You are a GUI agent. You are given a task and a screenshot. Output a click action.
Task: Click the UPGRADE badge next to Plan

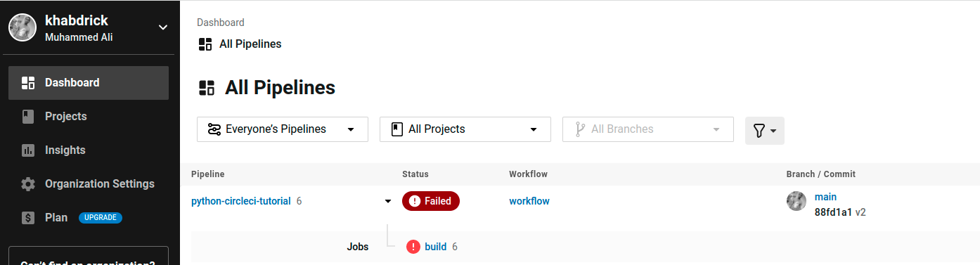(101, 218)
